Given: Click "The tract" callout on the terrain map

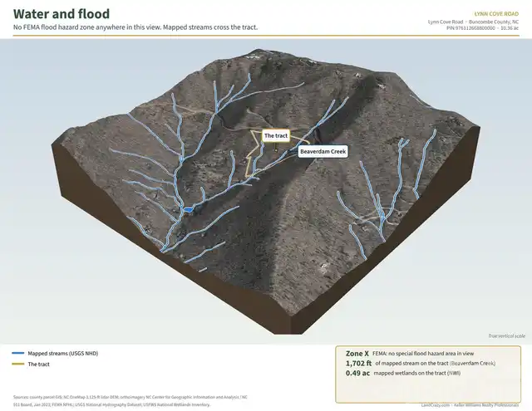Looking at the screenshot, I should click(x=276, y=135).
